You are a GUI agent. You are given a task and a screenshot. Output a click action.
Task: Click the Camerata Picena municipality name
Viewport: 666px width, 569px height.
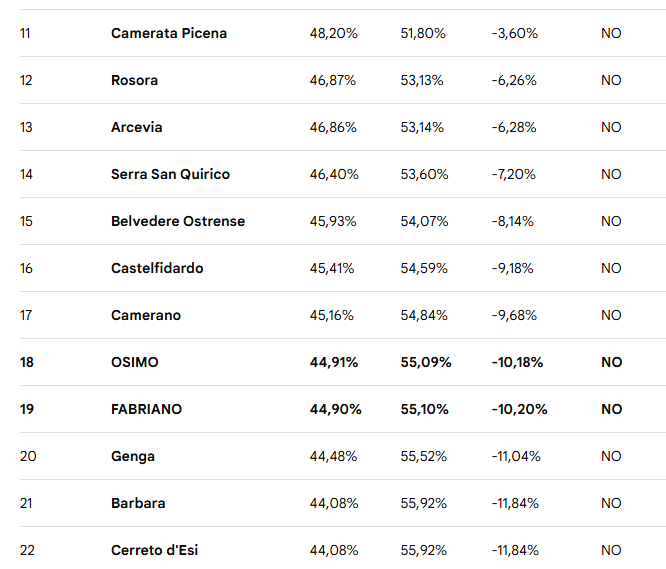[x=169, y=33]
